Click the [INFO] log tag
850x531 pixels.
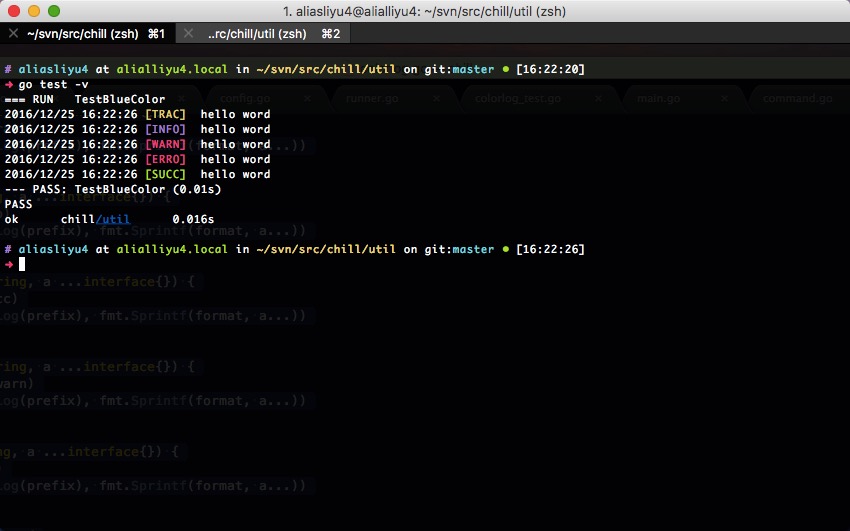[165, 129]
